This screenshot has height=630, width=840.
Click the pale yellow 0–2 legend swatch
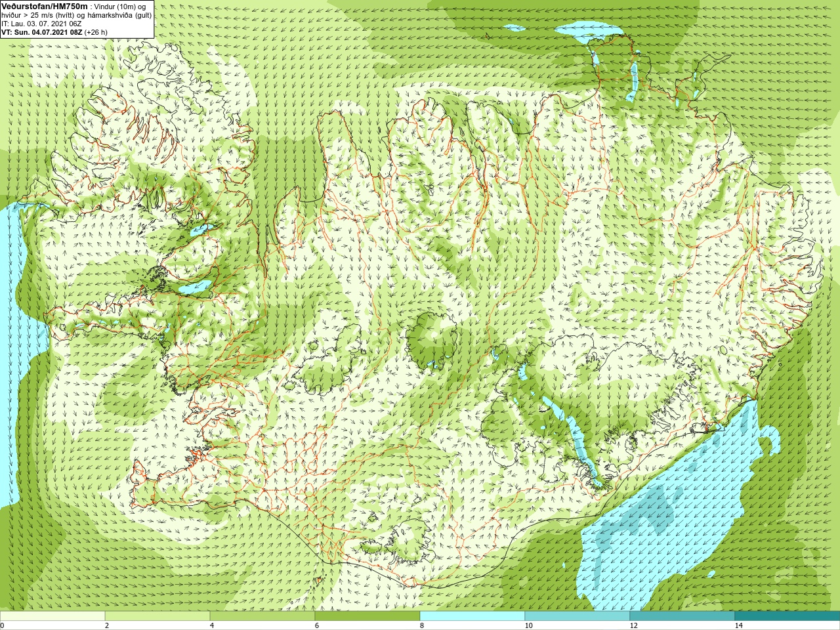tap(52, 616)
